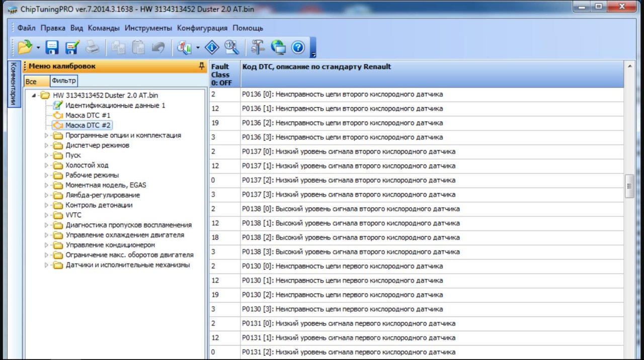The height and width of the screenshot is (360, 644).
Task: Click the magnifier search icon in toolbar
Action: point(231,47)
